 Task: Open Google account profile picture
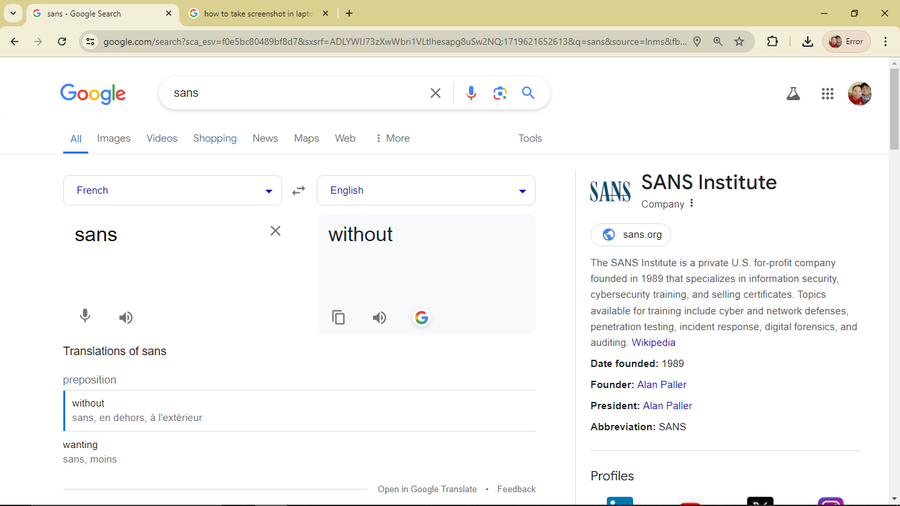[x=859, y=94]
